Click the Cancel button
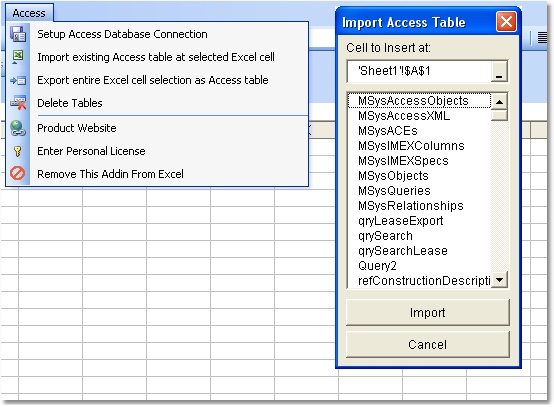The height and width of the screenshot is (407, 554). pyautogui.click(x=428, y=344)
